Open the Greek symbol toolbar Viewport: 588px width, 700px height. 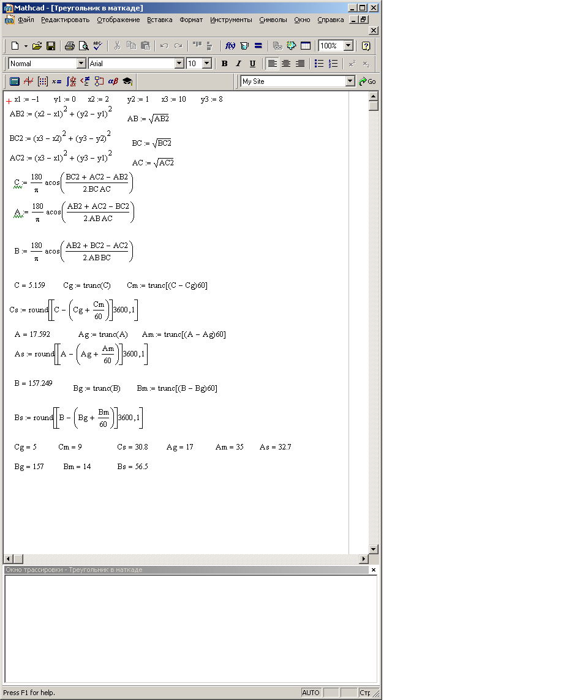pyautogui.click(x=113, y=81)
